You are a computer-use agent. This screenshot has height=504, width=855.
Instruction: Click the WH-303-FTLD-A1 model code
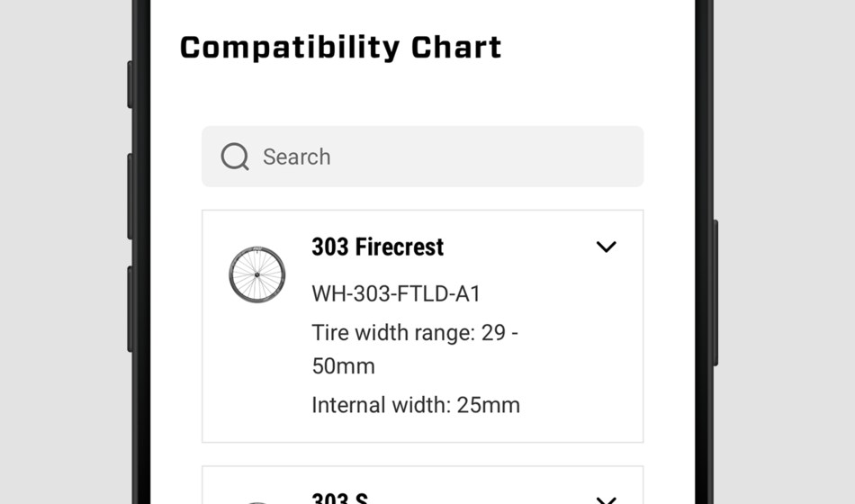pyautogui.click(x=396, y=294)
